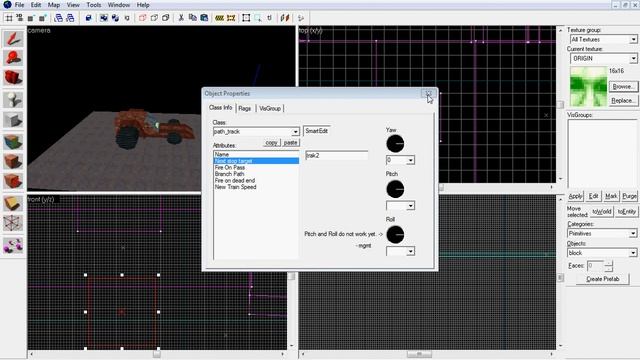
Task: Click the Pitch angle dial
Action: [395, 189]
